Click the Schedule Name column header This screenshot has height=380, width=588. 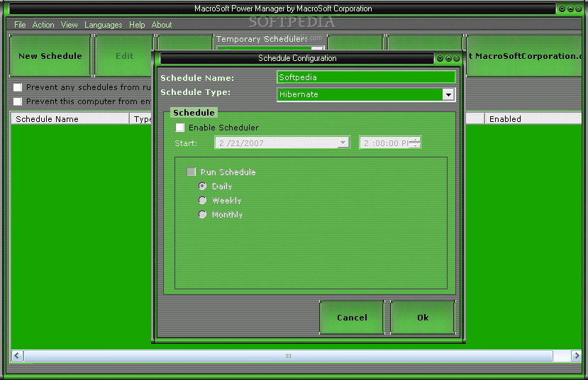(70, 119)
